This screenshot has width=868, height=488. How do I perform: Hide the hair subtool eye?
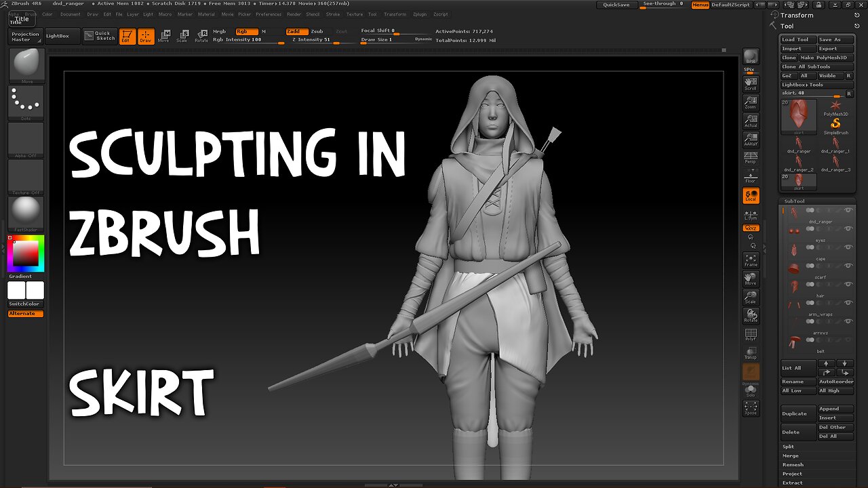[848, 285]
